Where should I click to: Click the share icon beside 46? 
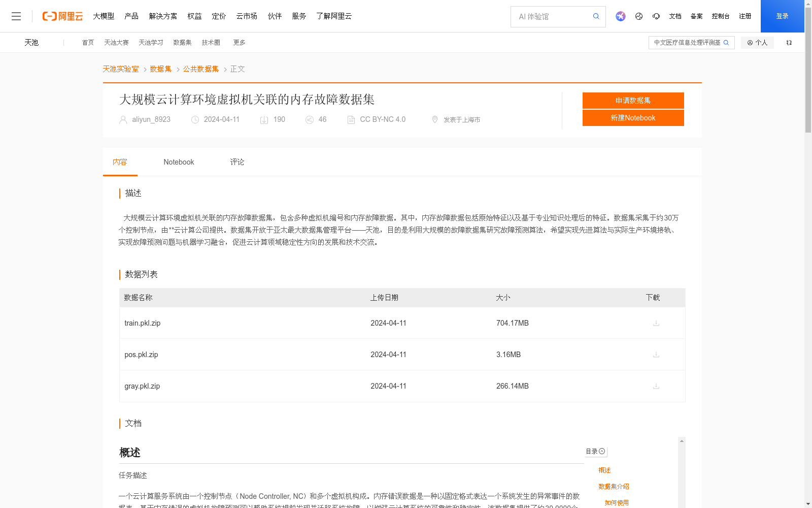coord(310,120)
